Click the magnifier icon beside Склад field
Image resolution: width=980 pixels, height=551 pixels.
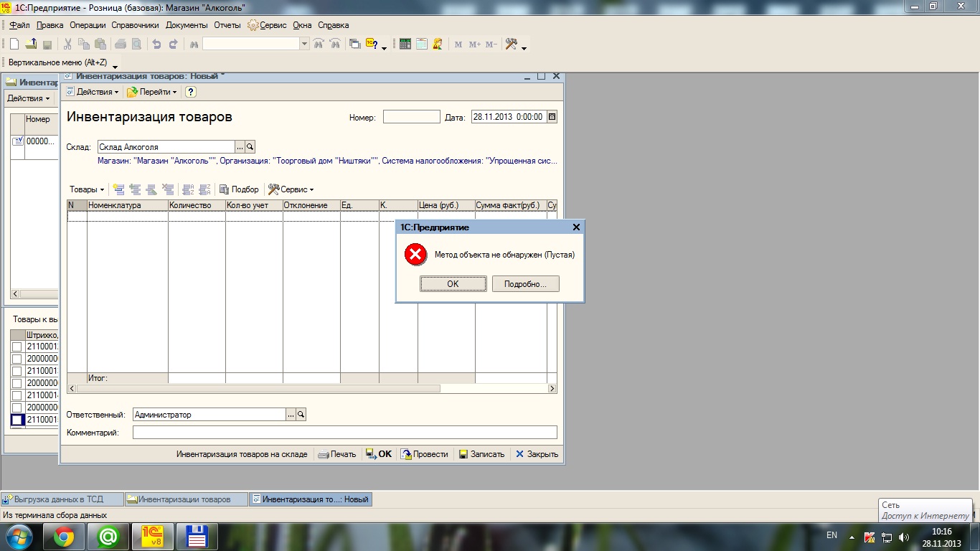tap(250, 147)
